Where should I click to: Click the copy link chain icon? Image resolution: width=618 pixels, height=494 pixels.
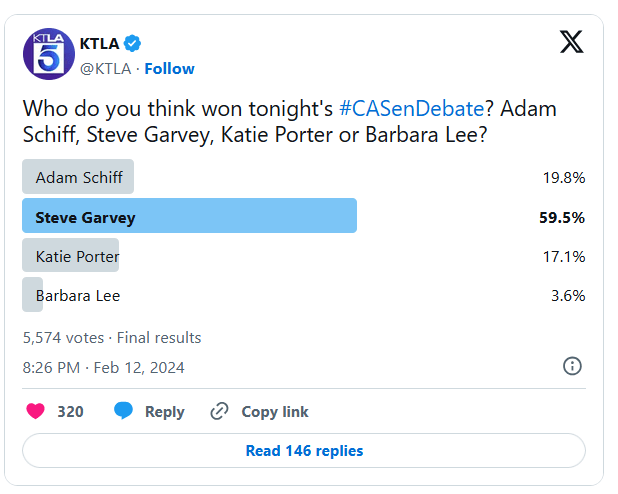coord(220,411)
